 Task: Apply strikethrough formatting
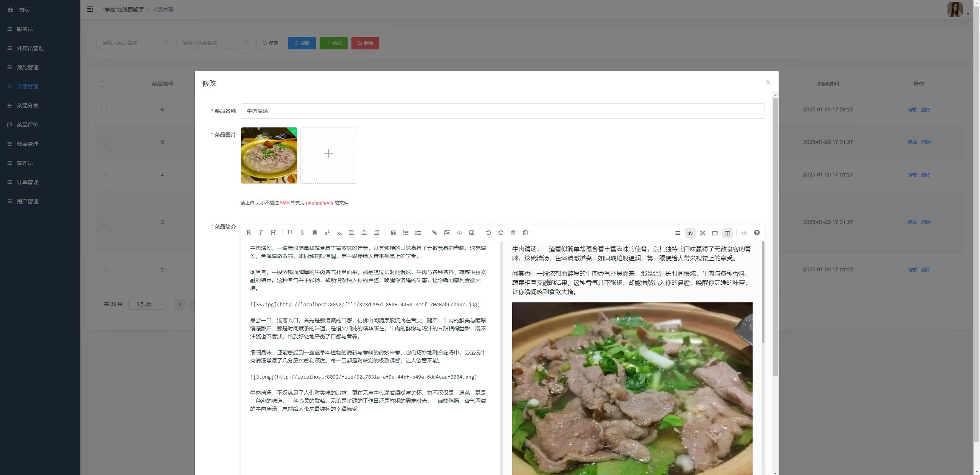pyautogui.click(x=302, y=233)
